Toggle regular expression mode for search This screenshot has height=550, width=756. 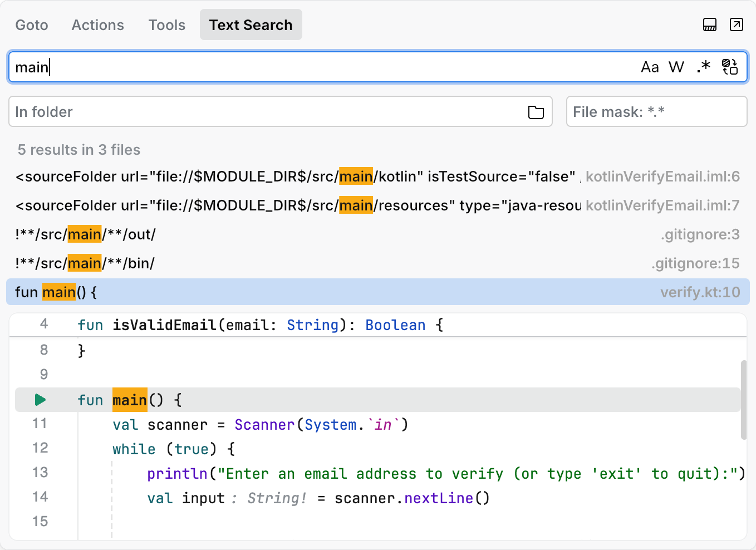(703, 67)
